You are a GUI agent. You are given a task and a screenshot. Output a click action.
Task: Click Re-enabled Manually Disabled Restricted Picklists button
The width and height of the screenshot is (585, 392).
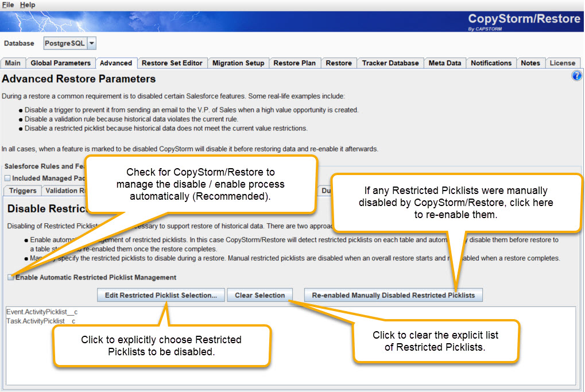[x=393, y=295]
